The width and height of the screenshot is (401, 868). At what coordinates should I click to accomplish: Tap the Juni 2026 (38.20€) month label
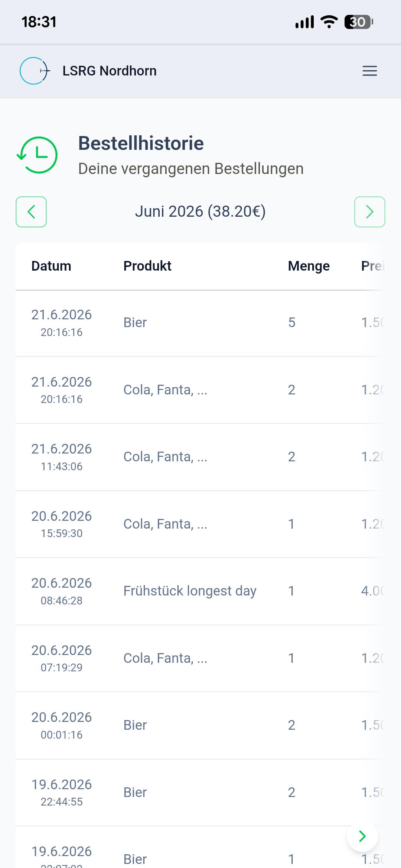tap(200, 212)
